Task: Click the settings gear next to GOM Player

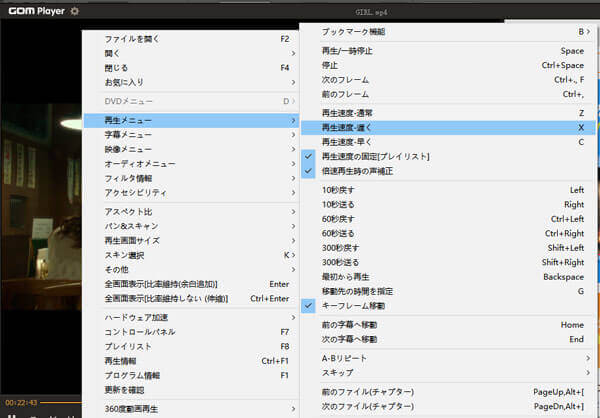Action: tap(74, 11)
